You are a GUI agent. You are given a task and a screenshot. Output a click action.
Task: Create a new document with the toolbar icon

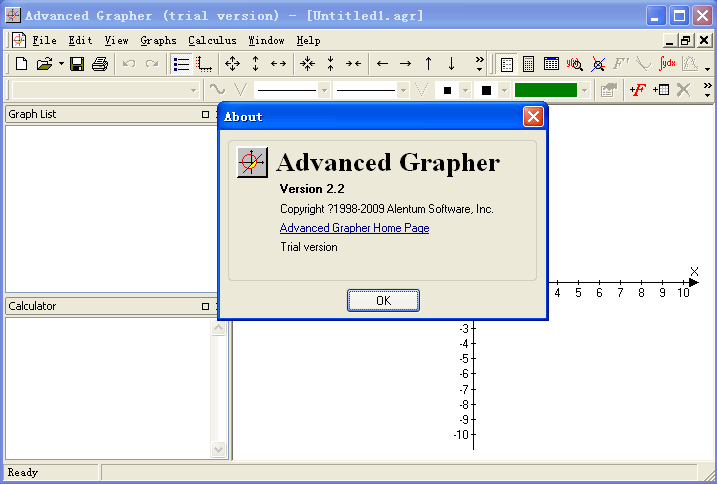(21, 64)
